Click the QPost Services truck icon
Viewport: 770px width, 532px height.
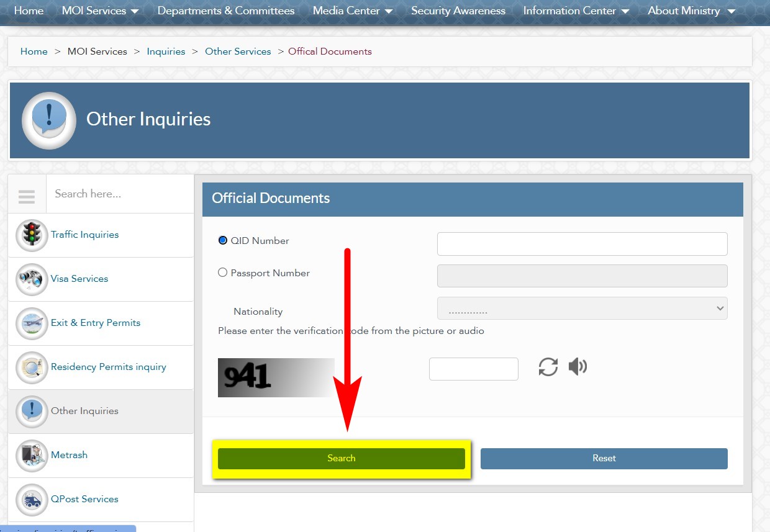pyautogui.click(x=32, y=500)
